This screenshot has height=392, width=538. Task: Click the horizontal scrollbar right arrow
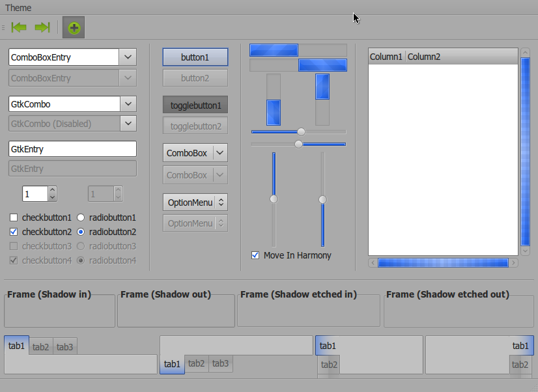tap(514, 262)
